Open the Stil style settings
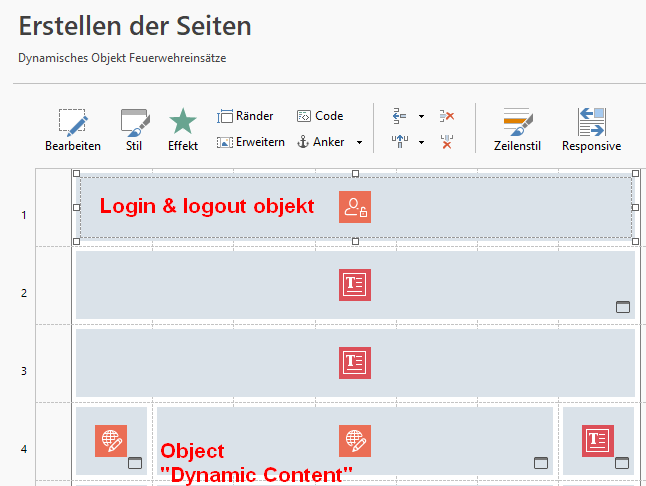Viewport: 646px width, 486px height. pyautogui.click(x=133, y=130)
